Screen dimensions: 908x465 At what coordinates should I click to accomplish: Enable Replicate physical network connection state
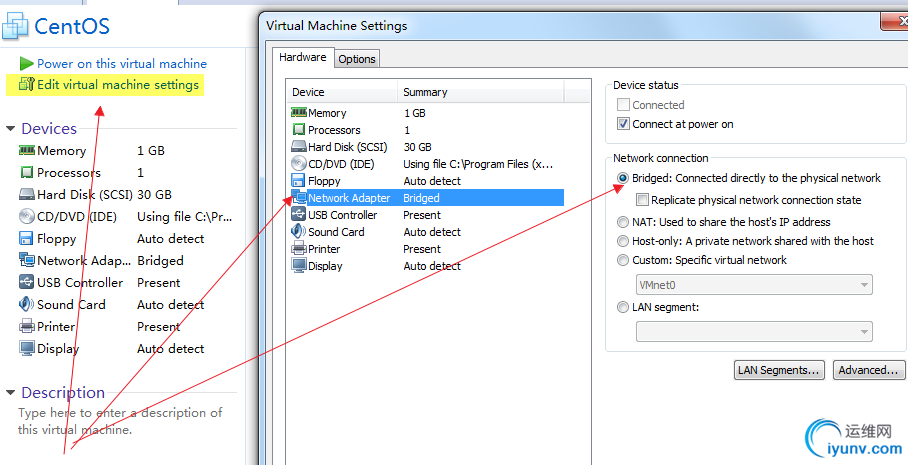point(642,200)
